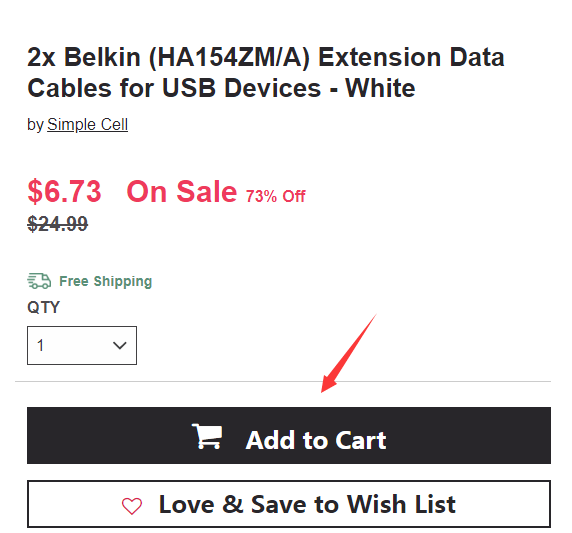Click the $6.73 sale price
The image size is (572, 533).
tap(65, 191)
